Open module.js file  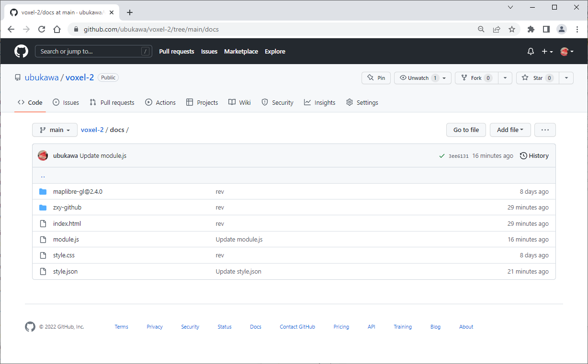[66, 239]
